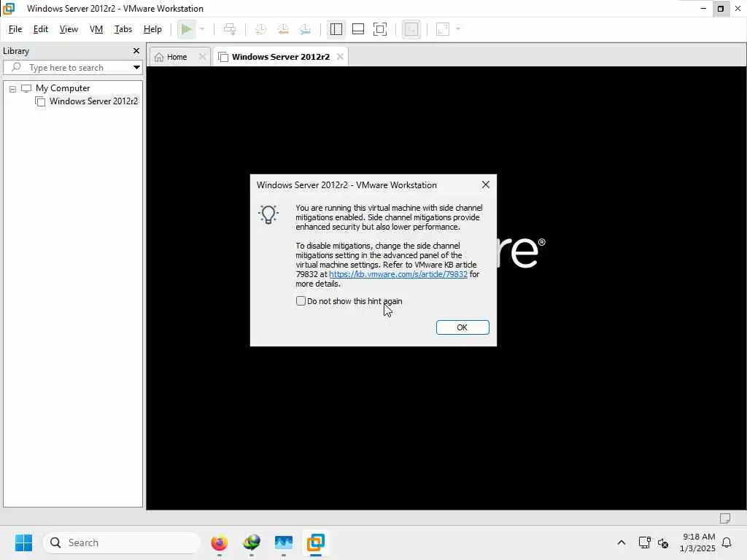Click the muted volume tray icon
The width and height of the screenshot is (747, 560).
[x=662, y=542]
